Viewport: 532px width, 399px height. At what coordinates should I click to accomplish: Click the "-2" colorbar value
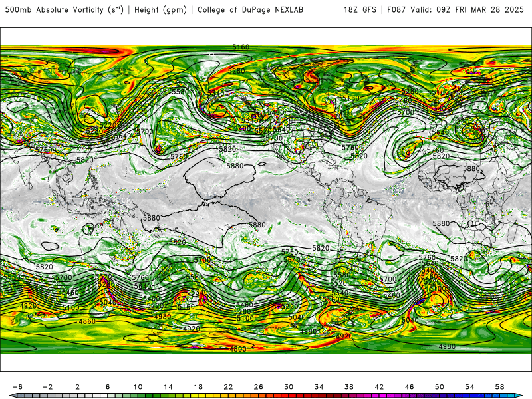click(x=47, y=387)
